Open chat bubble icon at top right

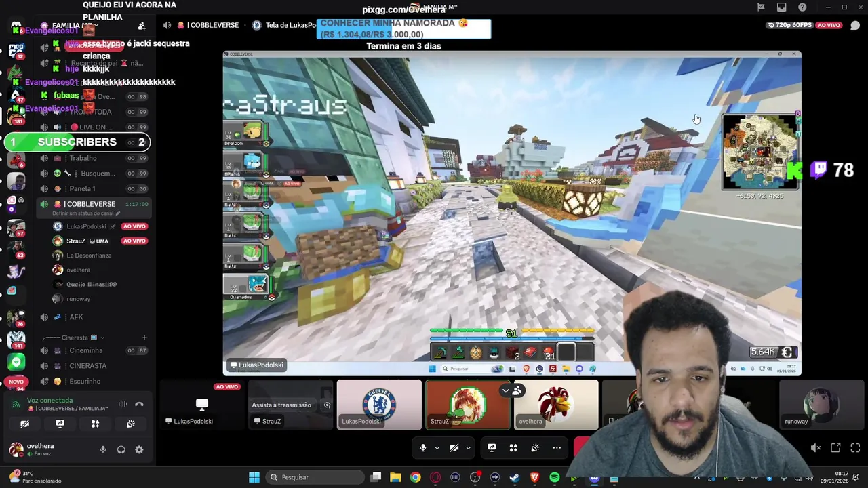(855, 26)
